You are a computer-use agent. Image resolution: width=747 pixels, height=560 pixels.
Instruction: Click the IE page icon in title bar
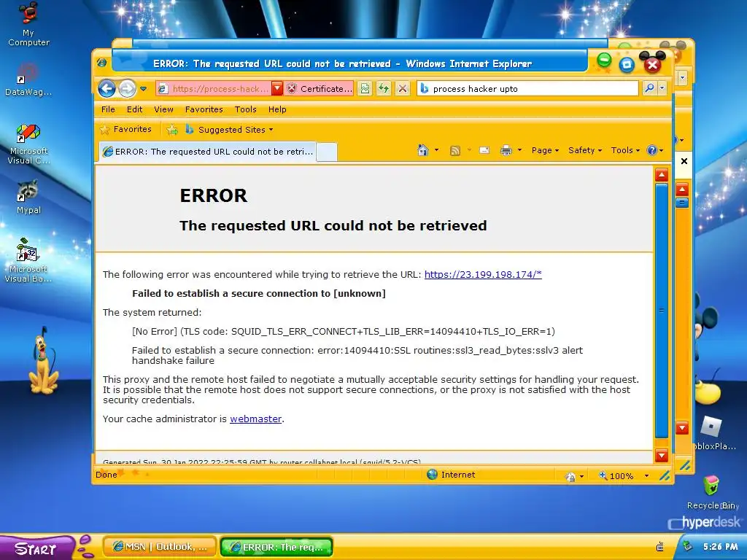click(101, 63)
